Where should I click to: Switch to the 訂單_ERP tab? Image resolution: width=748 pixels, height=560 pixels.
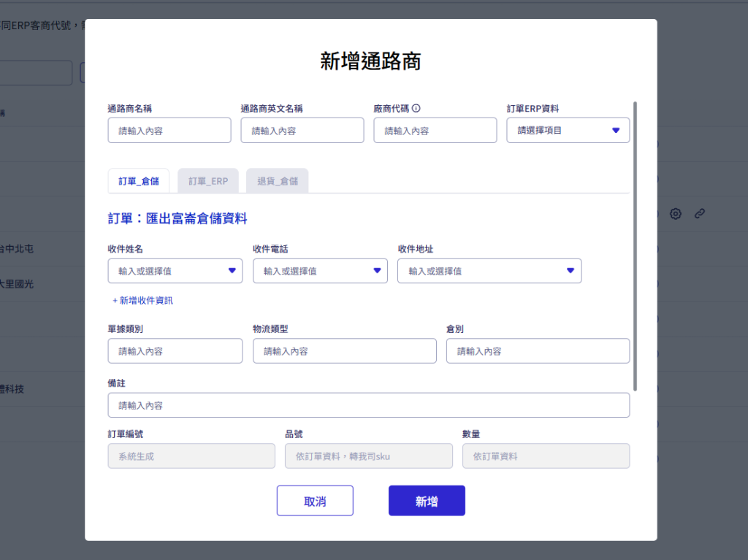(x=208, y=181)
